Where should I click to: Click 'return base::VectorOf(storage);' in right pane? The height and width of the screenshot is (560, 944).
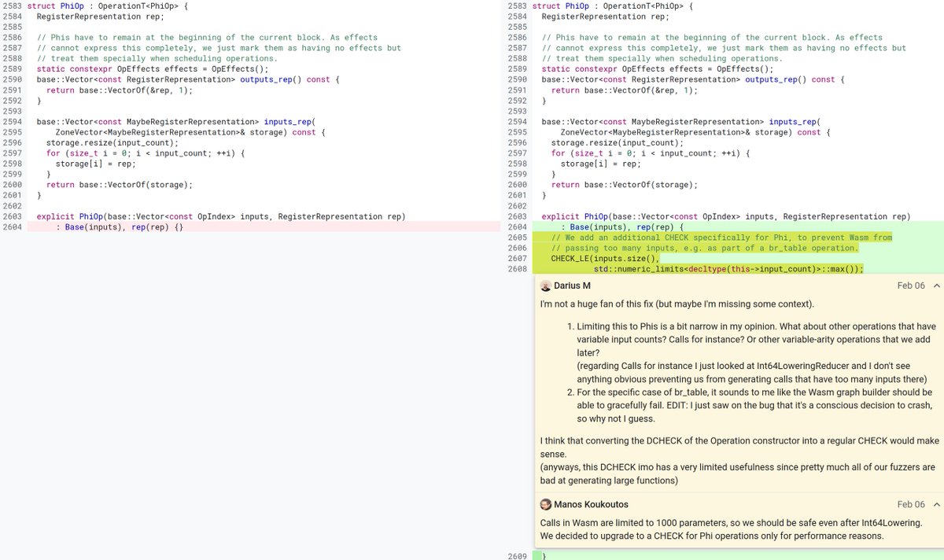tap(624, 184)
